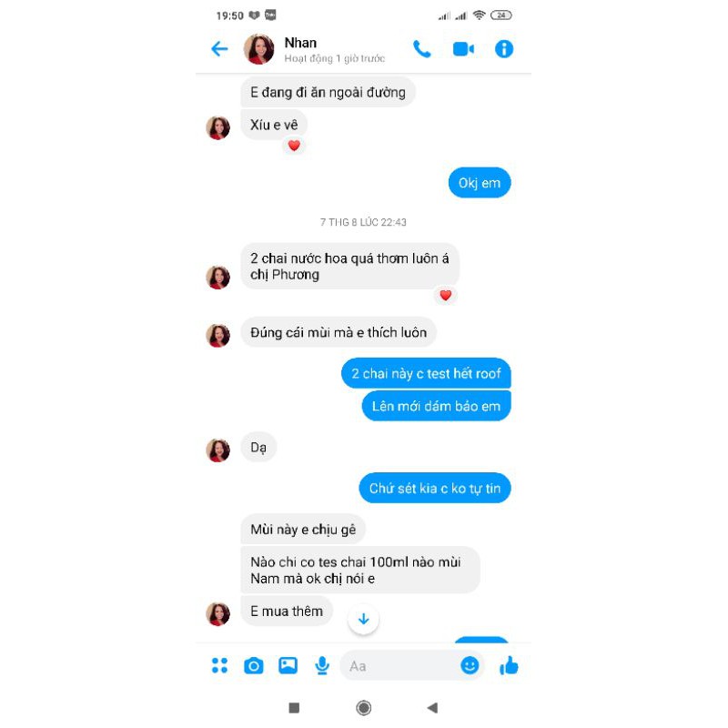Start a voice call with Nhan
This screenshot has height=728, width=728.
pos(421,49)
